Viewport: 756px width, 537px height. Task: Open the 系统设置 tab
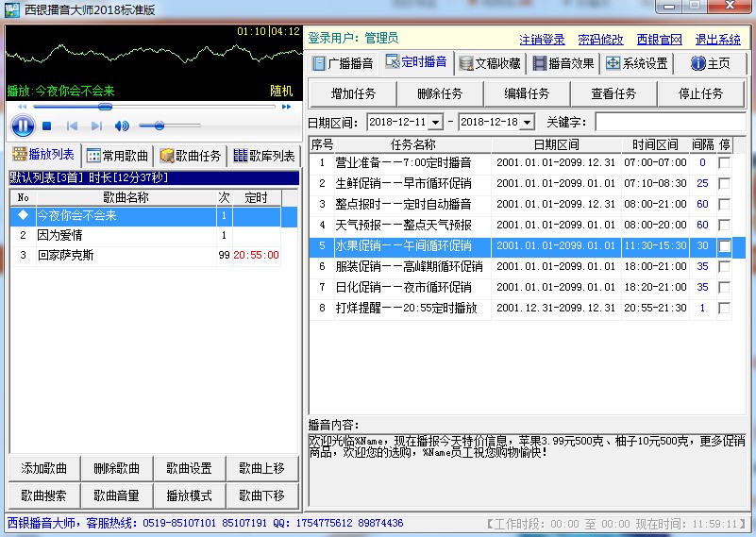click(637, 63)
